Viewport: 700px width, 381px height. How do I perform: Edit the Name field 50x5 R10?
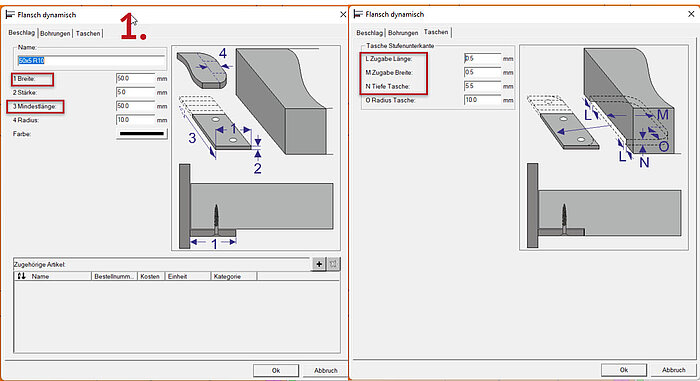(x=91, y=60)
